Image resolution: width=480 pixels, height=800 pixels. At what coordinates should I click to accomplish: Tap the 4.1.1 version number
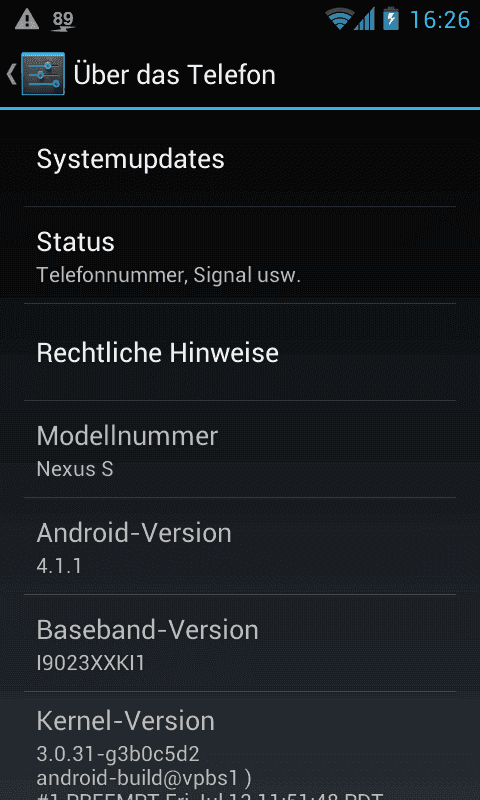[x=59, y=566]
